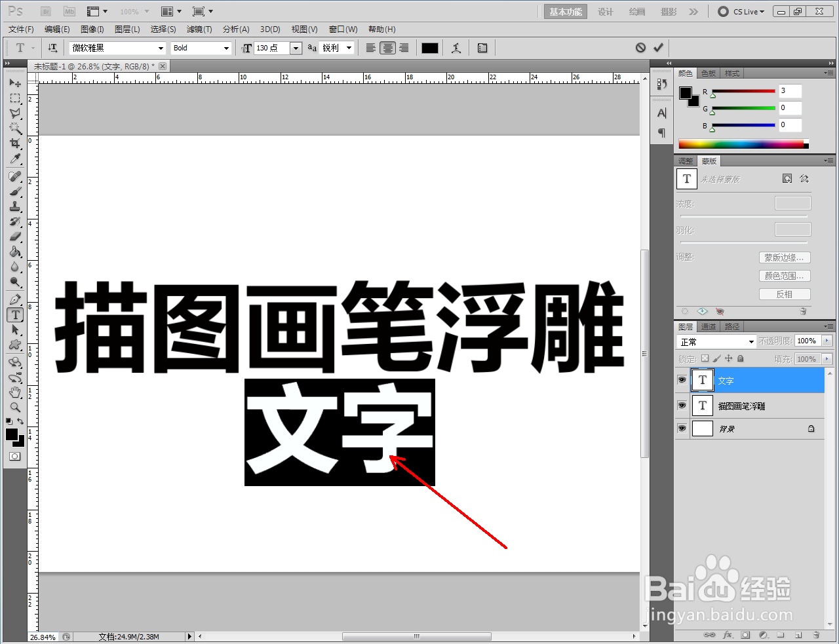The image size is (839, 644).
Task: Select the Hand tool
Action: coord(15,392)
